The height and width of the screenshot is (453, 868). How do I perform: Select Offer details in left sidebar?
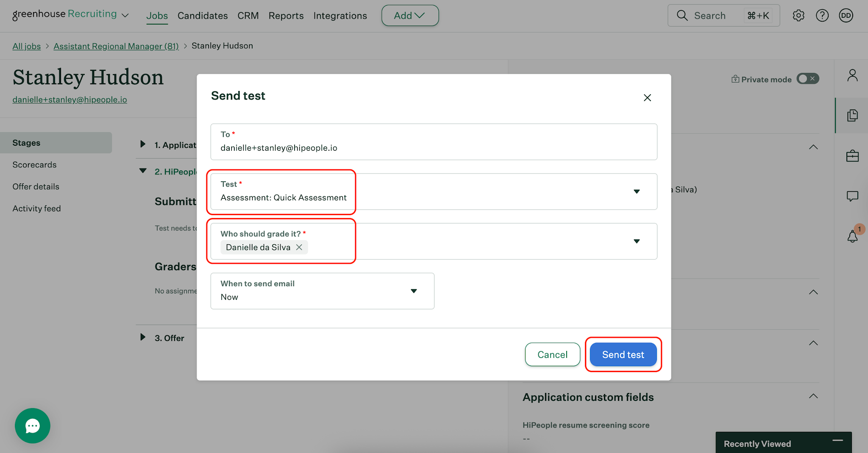[36, 187]
